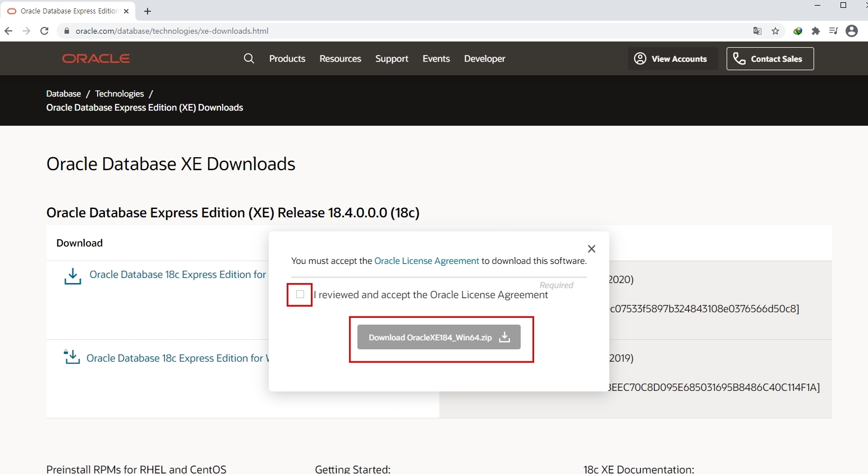This screenshot has width=868, height=474.
Task: Click the Download OracleXE184_Win64.zip button
Action: click(439, 337)
